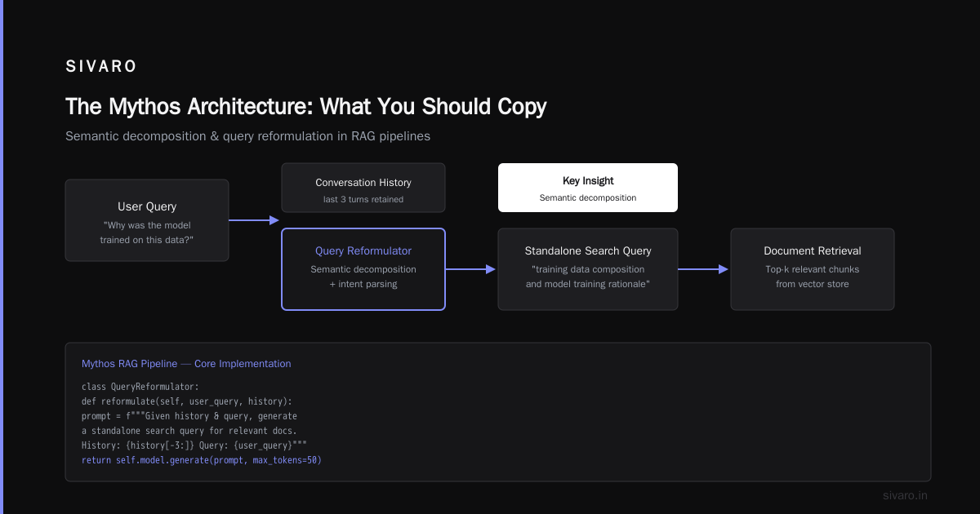Image resolution: width=980 pixels, height=514 pixels.
Task: Select the Standalone Search Query box
Action: point(588,269)
